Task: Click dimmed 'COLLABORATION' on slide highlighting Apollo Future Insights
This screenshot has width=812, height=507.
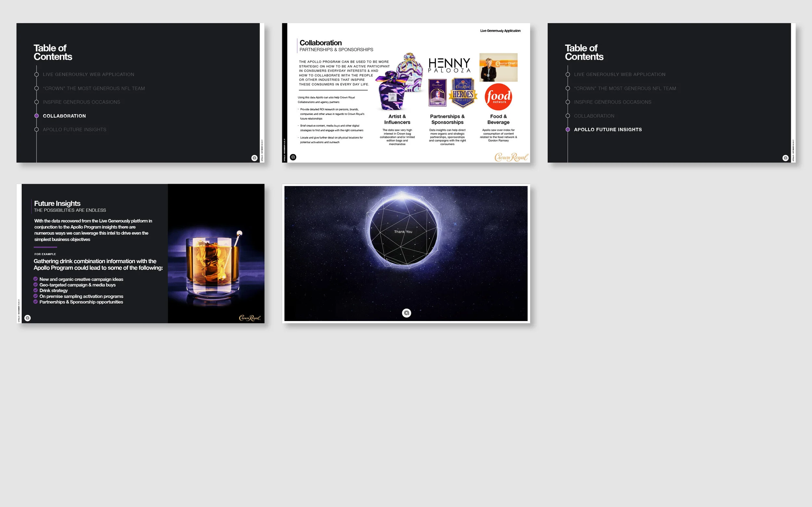Action: (x=594, y=116)
